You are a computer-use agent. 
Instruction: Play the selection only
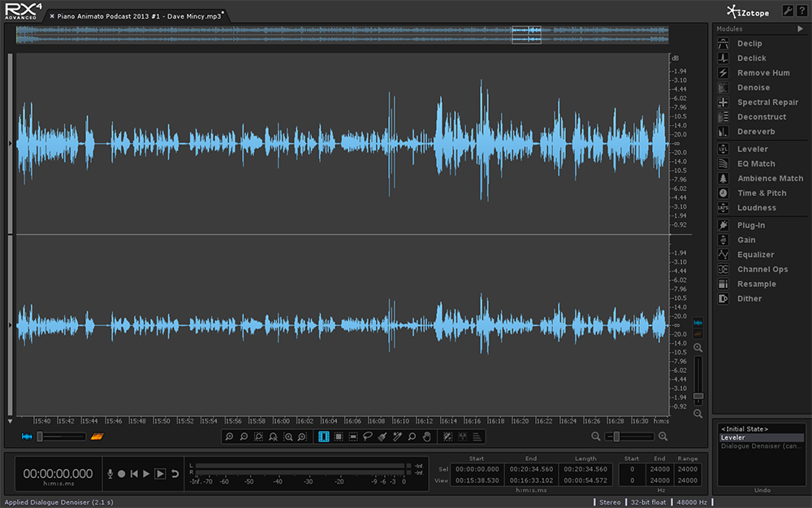click(x=160, y=474)
